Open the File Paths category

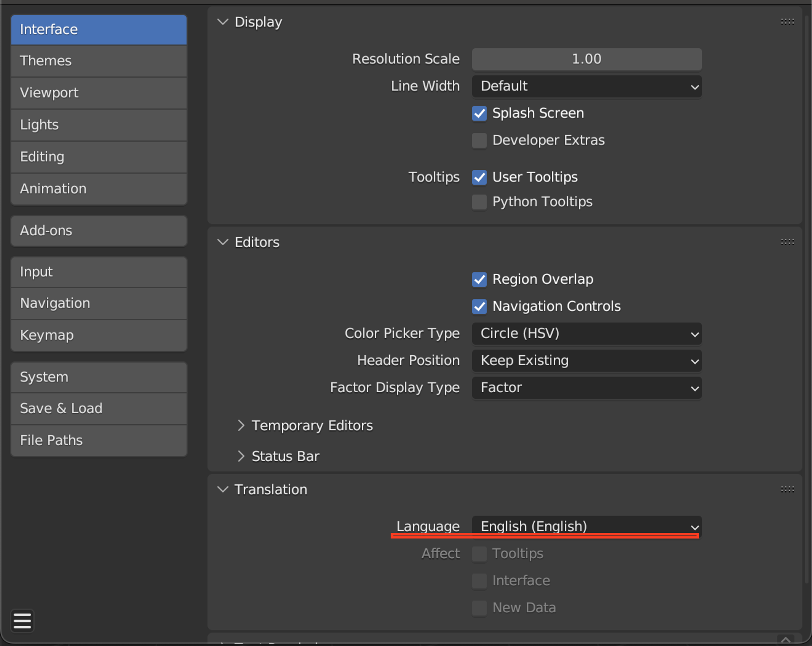pos(99,441)
